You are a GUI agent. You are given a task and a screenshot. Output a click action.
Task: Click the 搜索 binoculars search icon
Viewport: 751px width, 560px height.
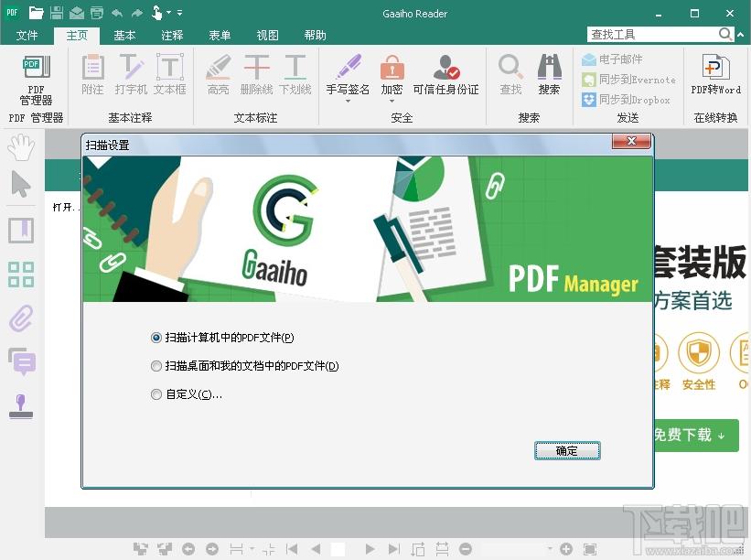550,67
